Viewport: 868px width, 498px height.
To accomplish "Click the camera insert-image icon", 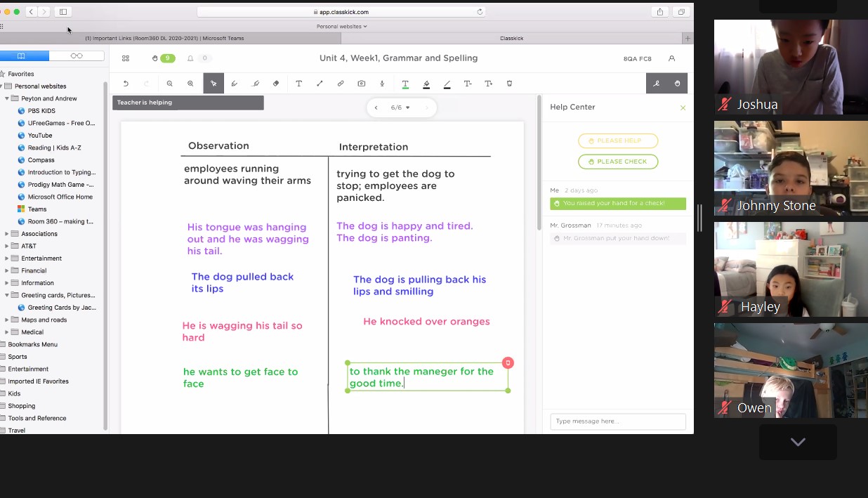I will point(361,84).
